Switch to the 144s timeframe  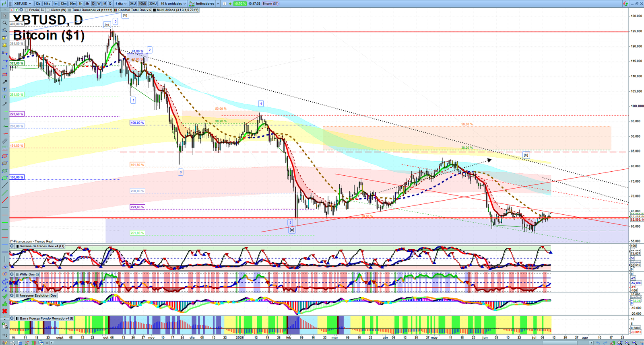[47, 4]
